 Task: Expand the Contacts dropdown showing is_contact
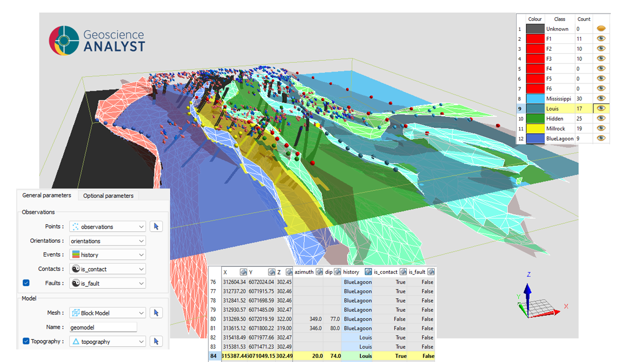pos(108,269)
